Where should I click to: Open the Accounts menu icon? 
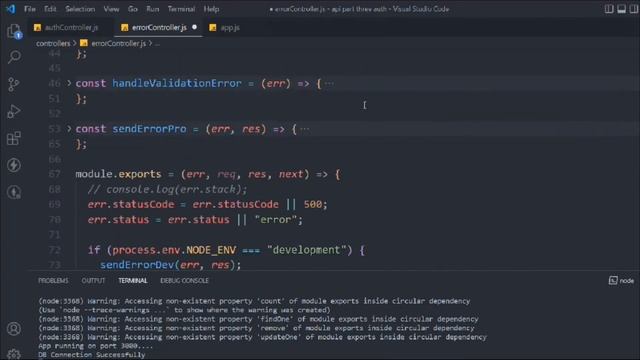point(14,329)
